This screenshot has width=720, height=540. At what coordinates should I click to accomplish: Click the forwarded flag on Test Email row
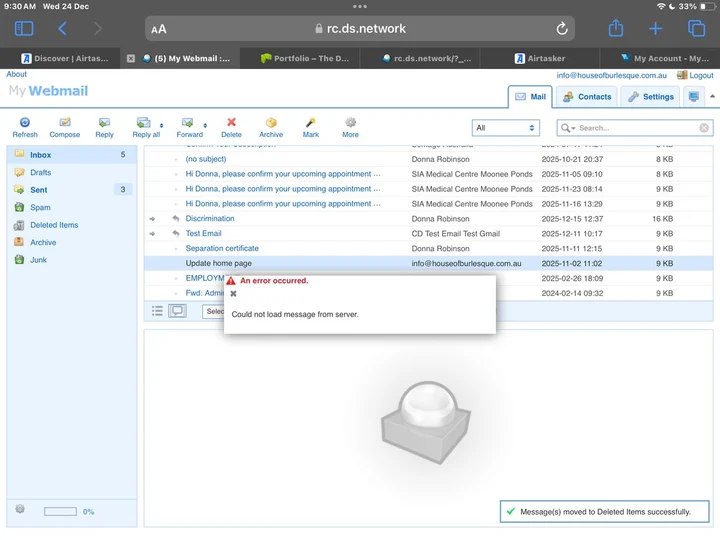click(x=152, y=234)
